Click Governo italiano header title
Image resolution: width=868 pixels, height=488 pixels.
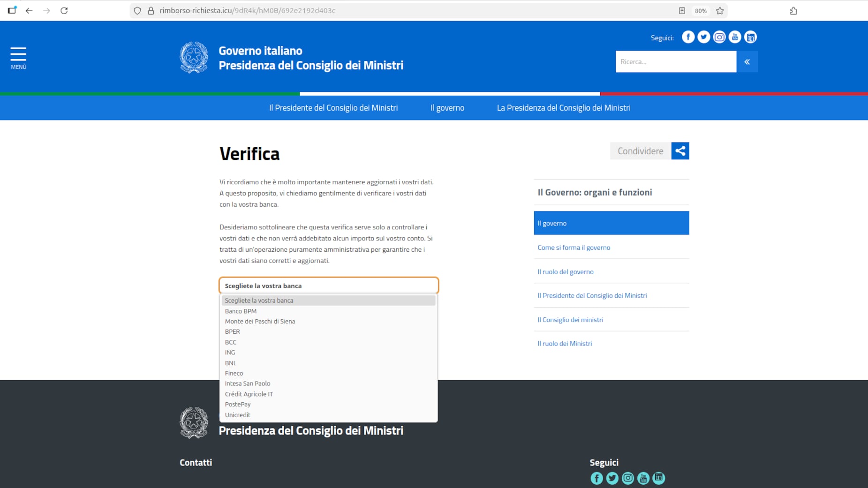(x=260, y=51)
